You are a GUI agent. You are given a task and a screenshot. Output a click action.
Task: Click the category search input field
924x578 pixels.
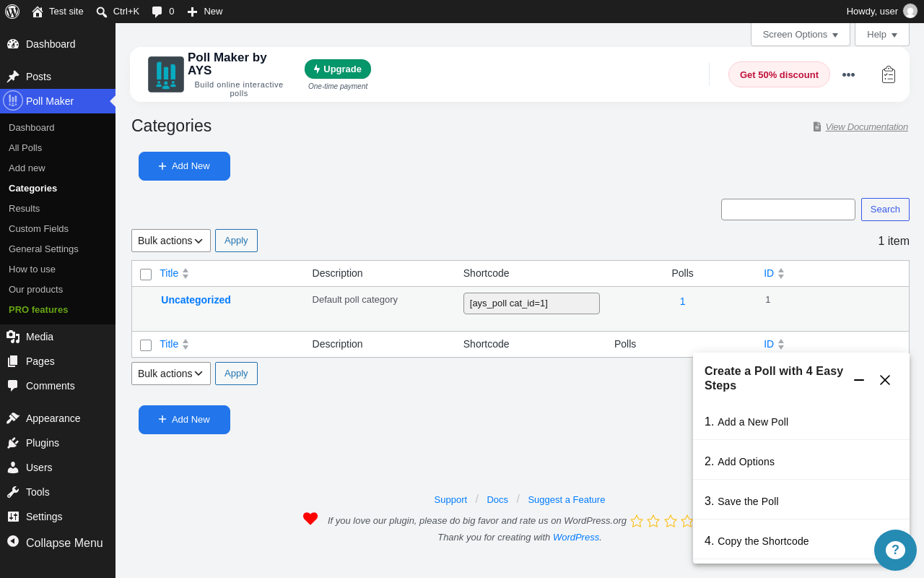pos(788,210)
